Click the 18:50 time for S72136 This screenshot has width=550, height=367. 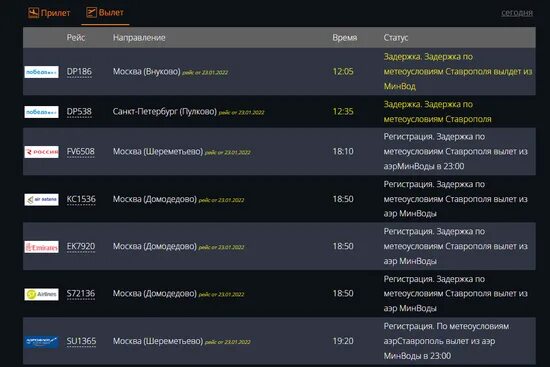[x=343, y=293]
